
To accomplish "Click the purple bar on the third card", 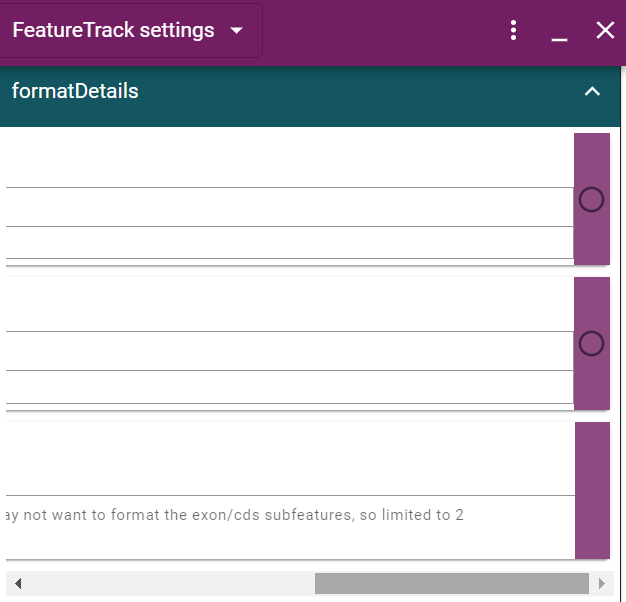I will tap(592, 490).
